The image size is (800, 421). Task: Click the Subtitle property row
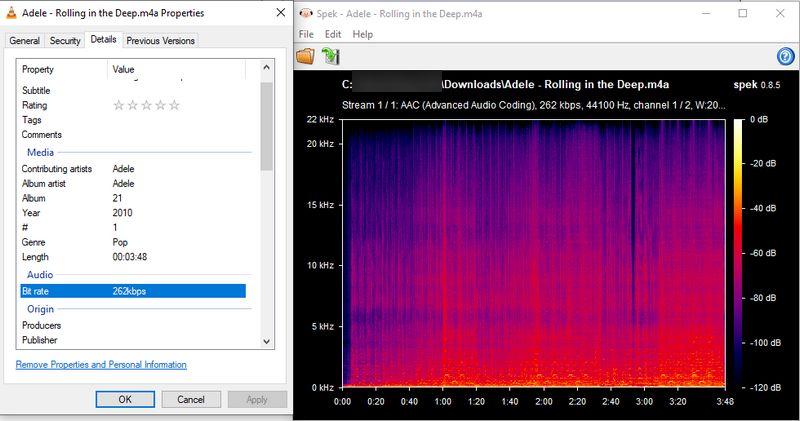tap(133, 90)
